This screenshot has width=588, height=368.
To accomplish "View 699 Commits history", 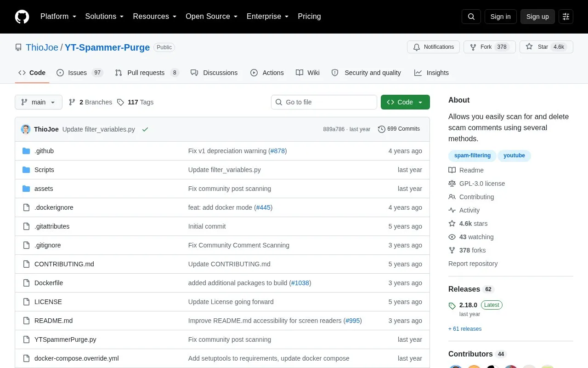I will click(x=399, y=129).
